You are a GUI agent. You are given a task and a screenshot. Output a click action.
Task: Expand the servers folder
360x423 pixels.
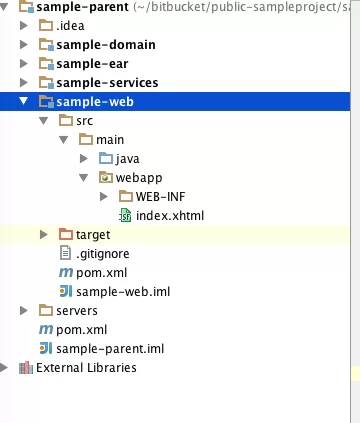tap(24, 311)
